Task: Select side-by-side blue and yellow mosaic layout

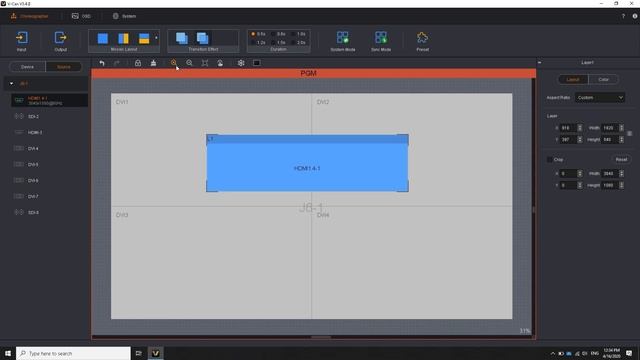Action: click(123, 39)
